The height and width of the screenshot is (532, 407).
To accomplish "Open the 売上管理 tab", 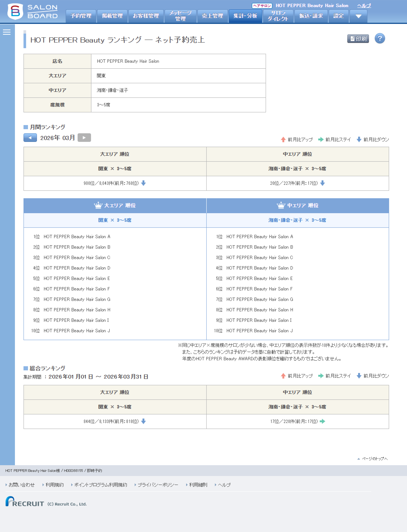I will coord(212,16).
